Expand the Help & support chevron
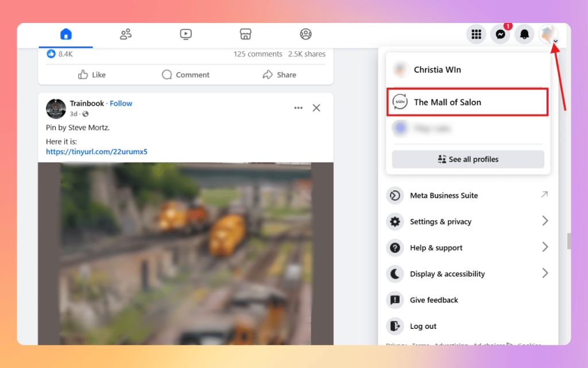The image size is (588, 368). (x=545, y=247)
